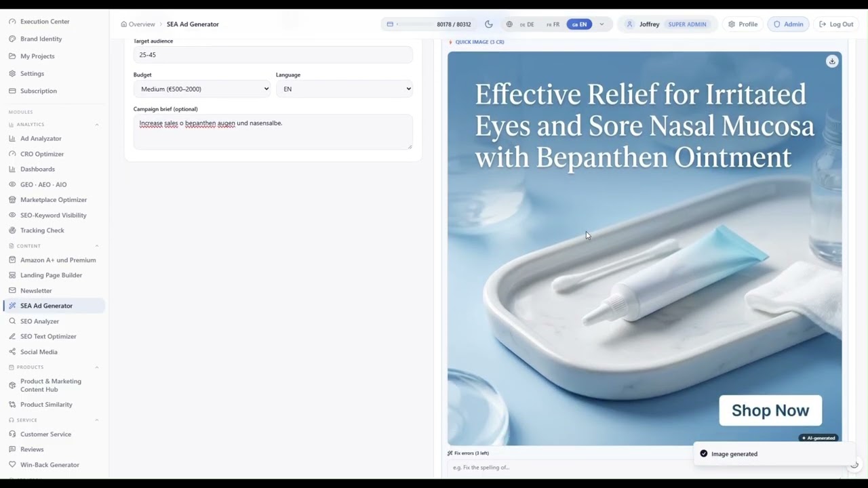Collapse the Content sidebar section

click(96, 246)
